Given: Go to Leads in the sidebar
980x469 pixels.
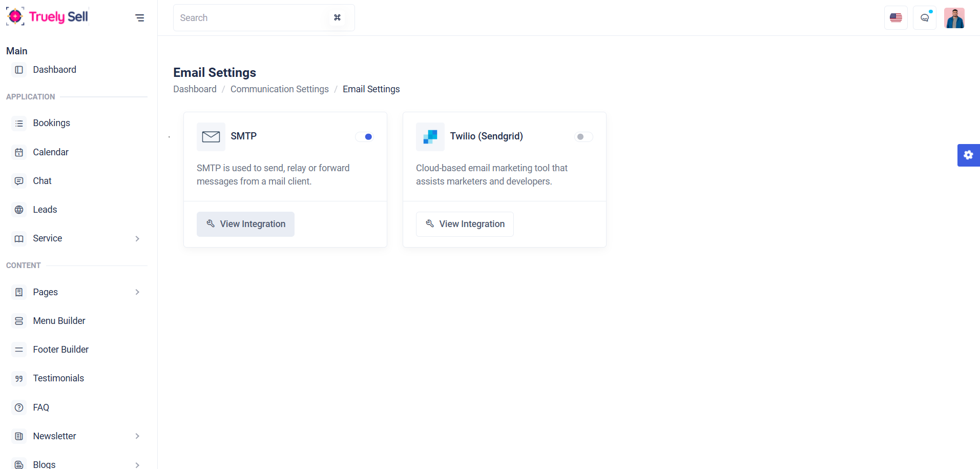Looking at the screenshot, I should [x=45, y=210].
